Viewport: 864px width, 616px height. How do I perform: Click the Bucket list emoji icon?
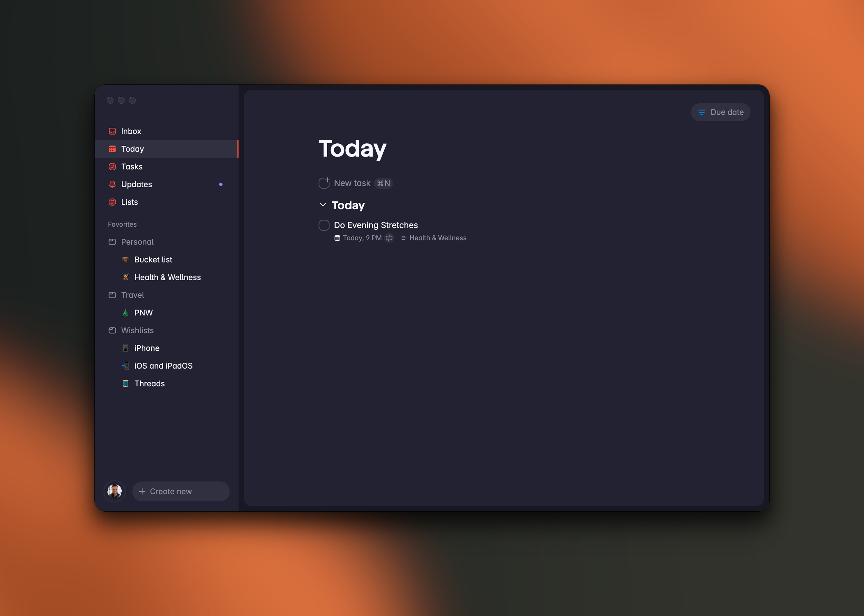(x=125, y=260)
